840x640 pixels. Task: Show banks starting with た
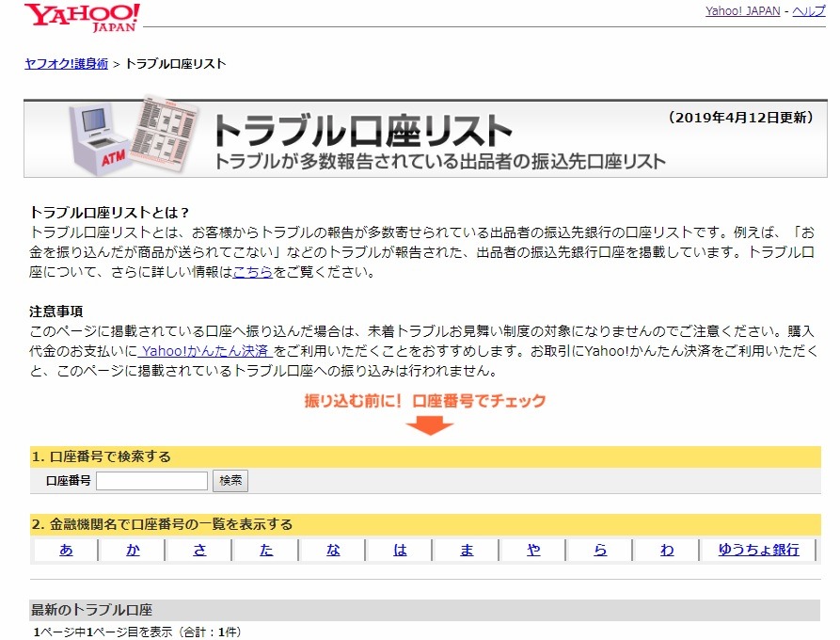pos(266,550)
